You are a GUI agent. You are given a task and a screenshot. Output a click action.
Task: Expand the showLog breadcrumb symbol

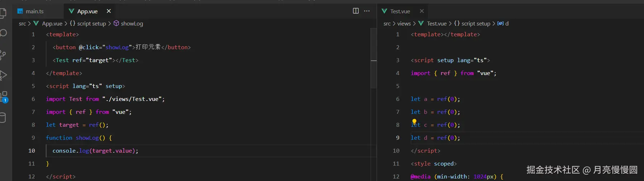pos(132,24)
